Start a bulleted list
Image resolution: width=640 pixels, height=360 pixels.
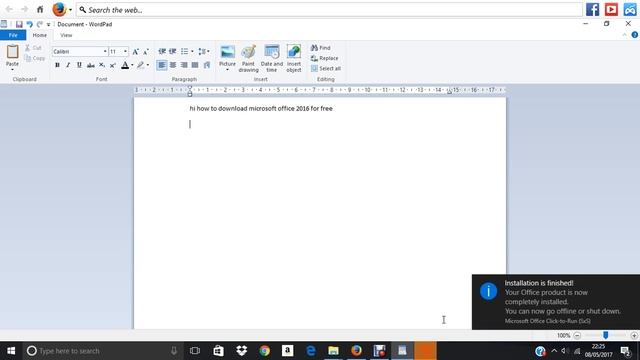[x=184, y=51]
